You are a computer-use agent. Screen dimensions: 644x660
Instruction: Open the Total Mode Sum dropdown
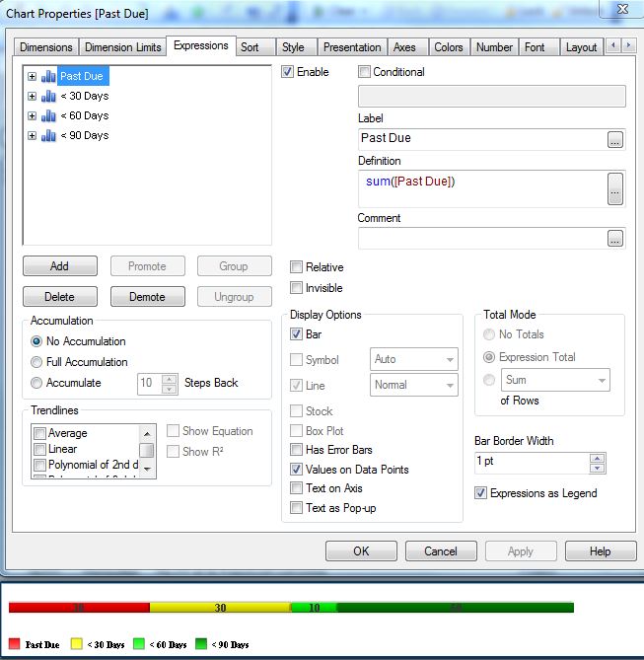tap(555, 380)
